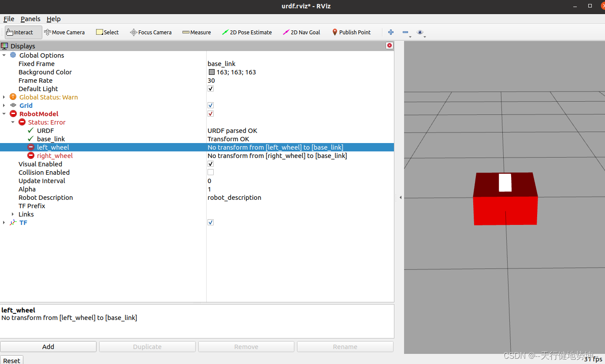Screen dimensions: 605x364
Task: Click the 'Transform OK' text
Action: pyautogui.click(x=228, y=139)
